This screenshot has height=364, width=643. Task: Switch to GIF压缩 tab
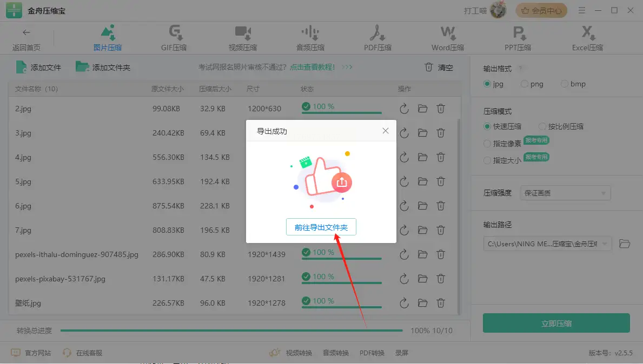coord(174,38)
